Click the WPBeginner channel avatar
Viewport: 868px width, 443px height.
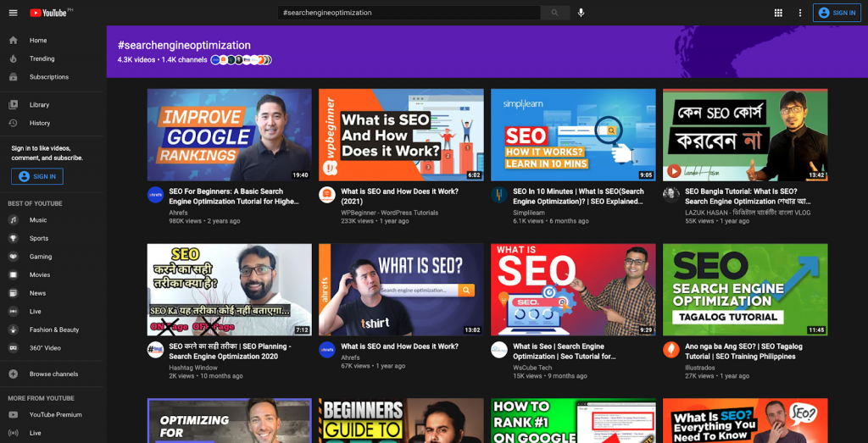327,195
